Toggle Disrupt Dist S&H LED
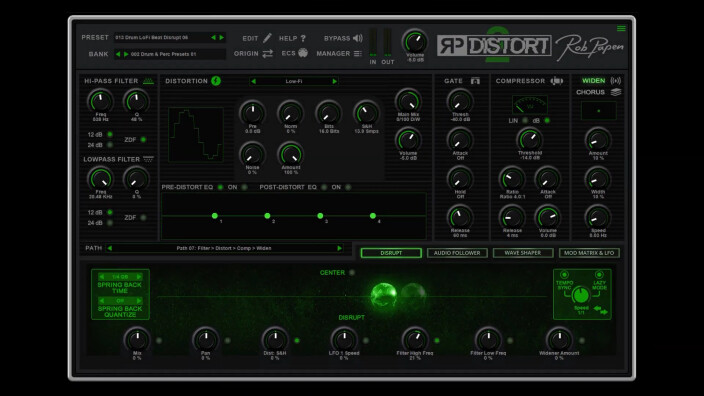Image resolution: width=704 pixels, height=396 pixels. (x=297, y=341)
